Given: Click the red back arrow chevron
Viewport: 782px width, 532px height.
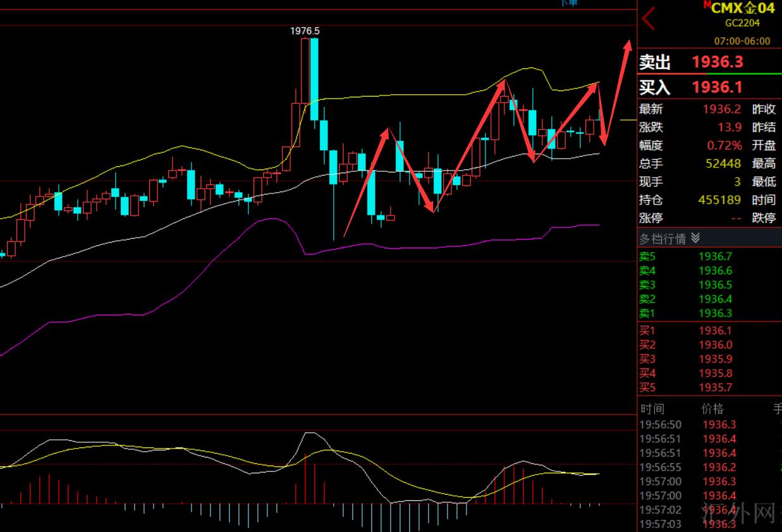Looking at the screenshot, I should (x=649, y=19).
